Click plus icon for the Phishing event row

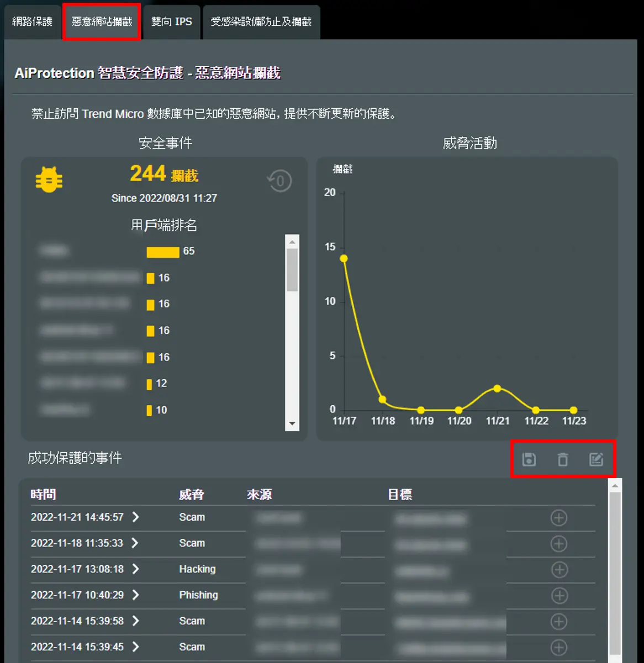point(559,596)
